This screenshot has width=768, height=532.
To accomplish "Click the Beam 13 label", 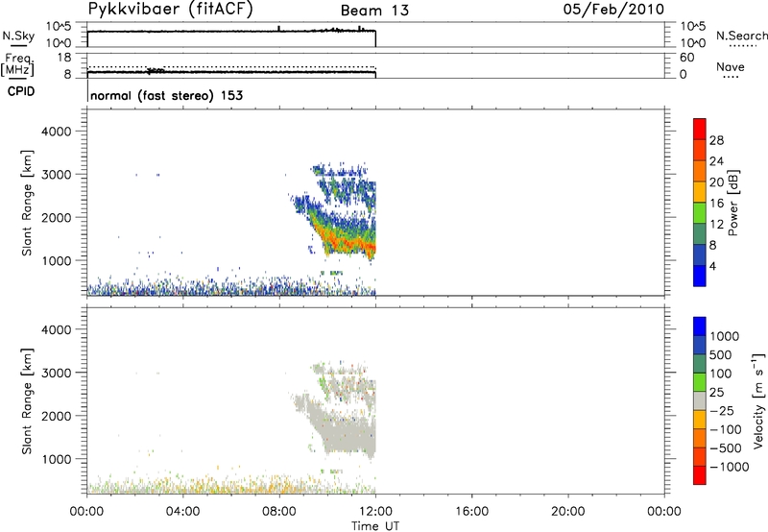I will [374, 11].
